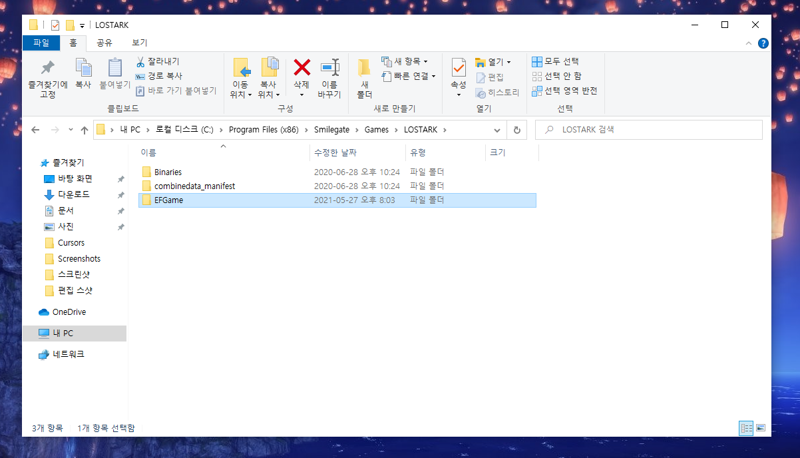
Task: Switch to 홈 (Home) ribbon tab
Action: click(x=73, y=43)
